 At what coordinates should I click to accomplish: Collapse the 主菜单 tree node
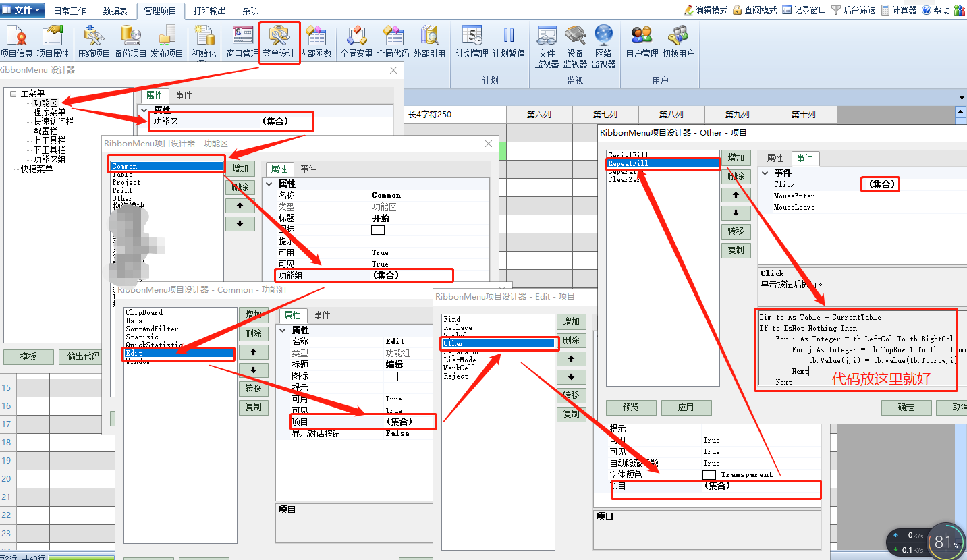13,94
